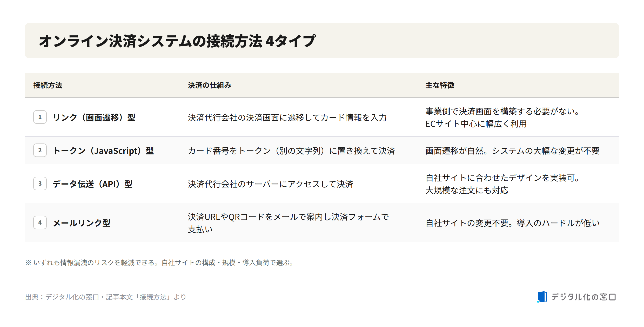
Task: Select the 主な特徴 column header
Action: pyautogui.click(x=440, y=85)
